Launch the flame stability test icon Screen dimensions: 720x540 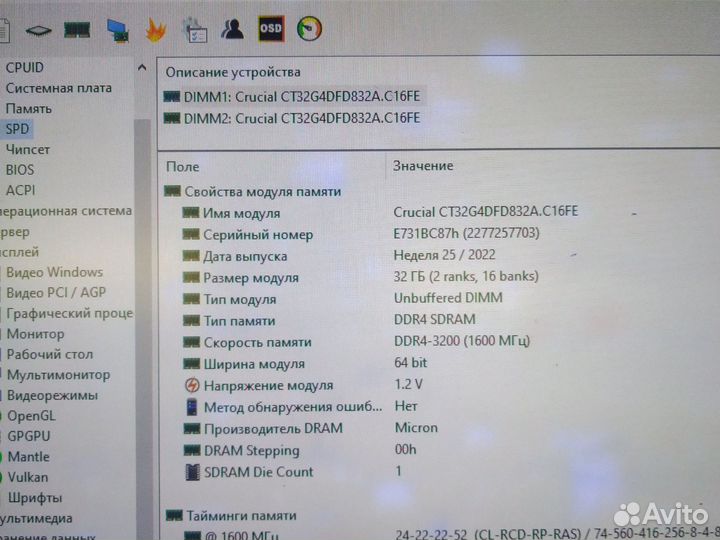point(156,30)
